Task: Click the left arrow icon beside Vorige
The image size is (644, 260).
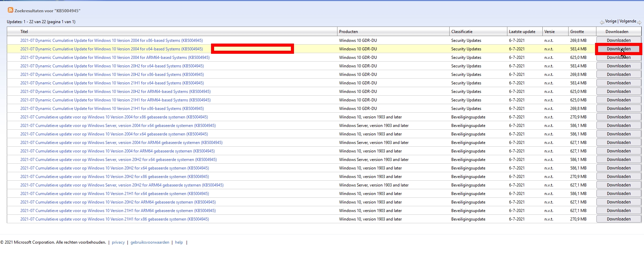Action: coord(602,22)
